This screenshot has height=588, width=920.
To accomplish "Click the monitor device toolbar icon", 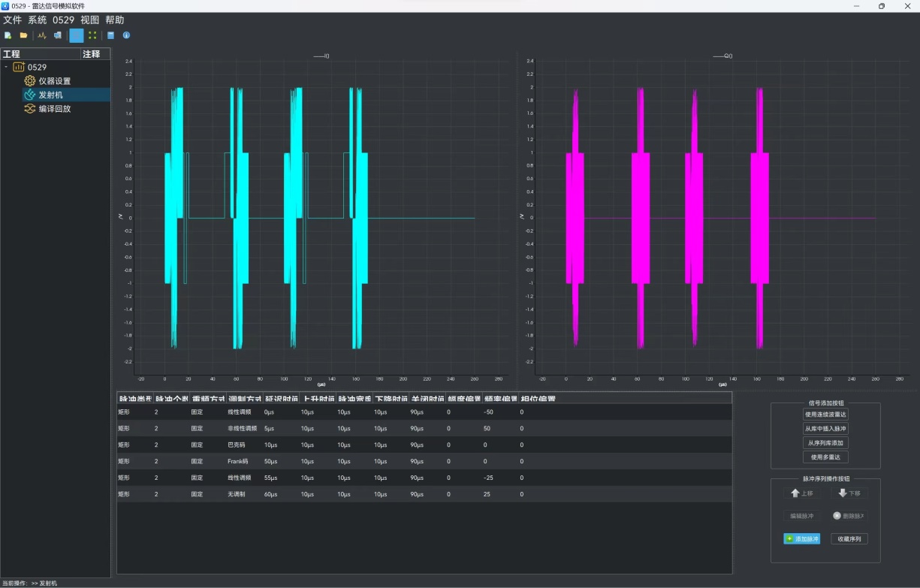I will coord(58,35).
